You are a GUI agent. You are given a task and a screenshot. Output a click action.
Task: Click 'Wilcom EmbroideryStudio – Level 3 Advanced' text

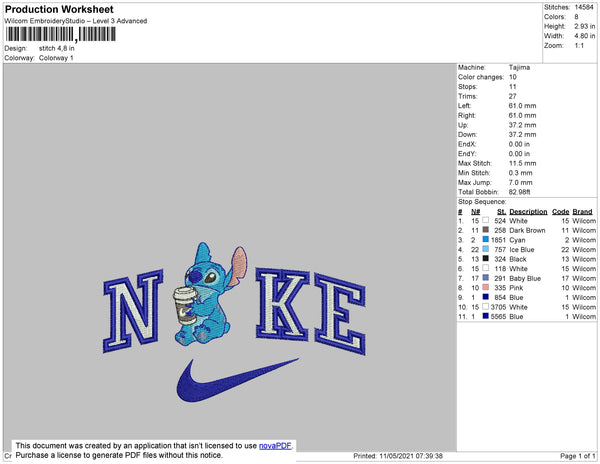click(76, 21)
